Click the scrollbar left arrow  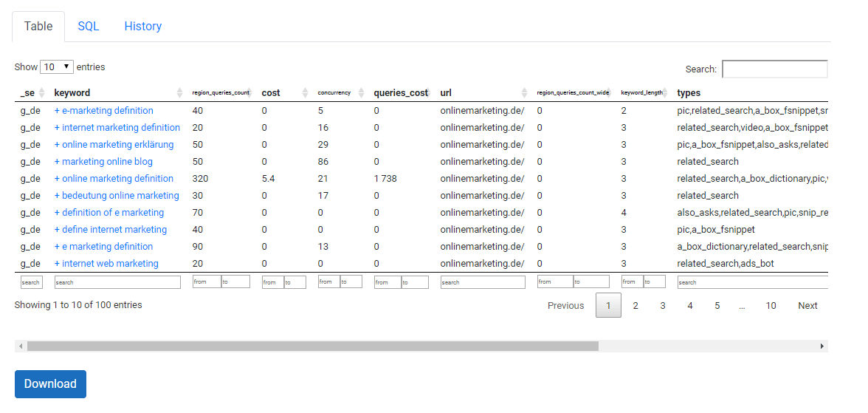tap(21, 346)
